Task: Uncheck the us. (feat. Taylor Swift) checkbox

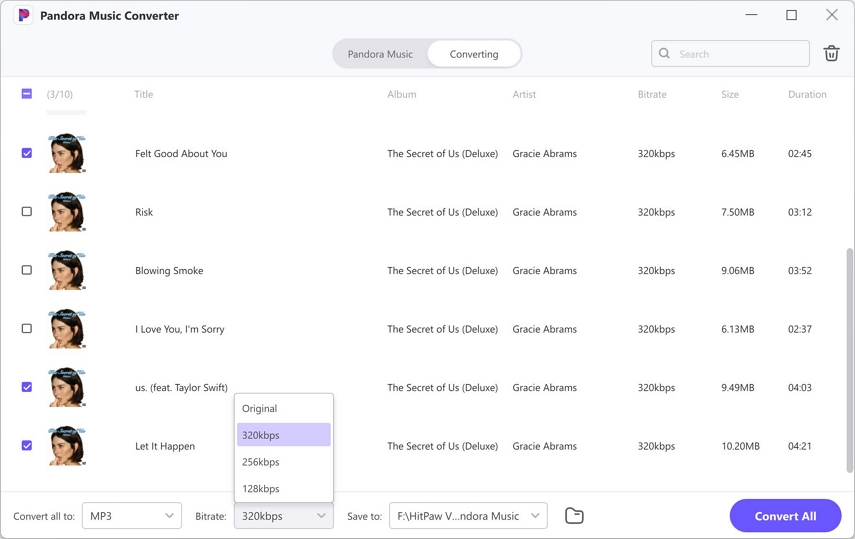Action: coord(27,387)
